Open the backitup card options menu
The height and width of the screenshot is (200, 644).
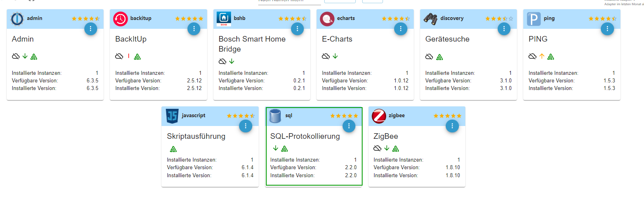[x=194, y=29]
